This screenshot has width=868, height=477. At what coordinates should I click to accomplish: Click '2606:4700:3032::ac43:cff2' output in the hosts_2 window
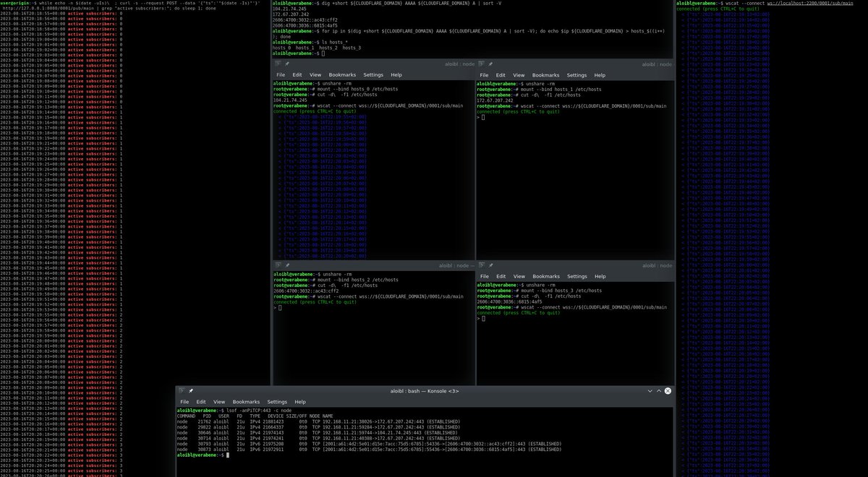pyautogui.click(x=305, y=289)
